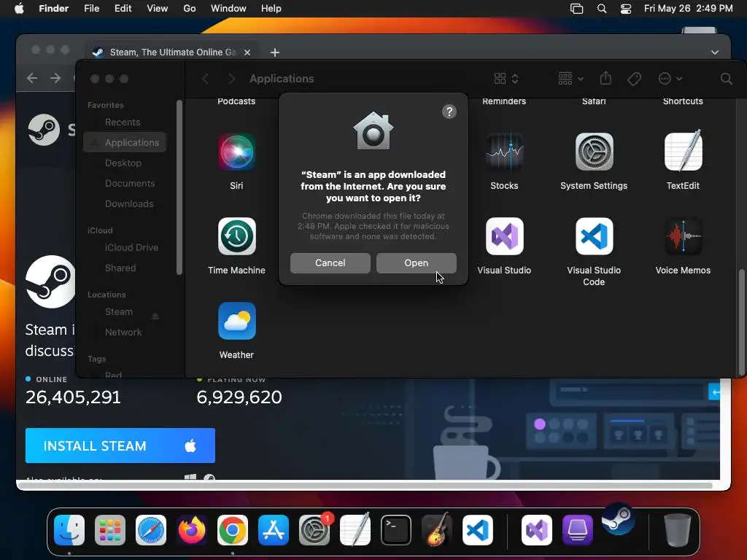Go back in Finder window
Viewport: 747px width, 560px height.
pyautogui.click(x=205, y=79)
